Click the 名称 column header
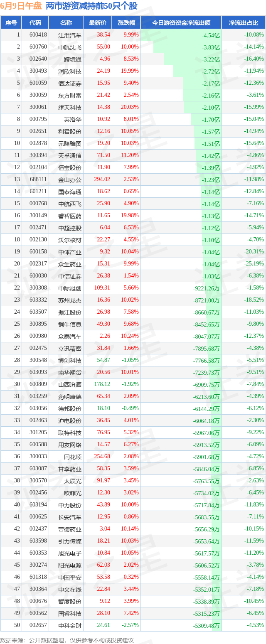Screen dimensions: 266x644 (66, 23)
